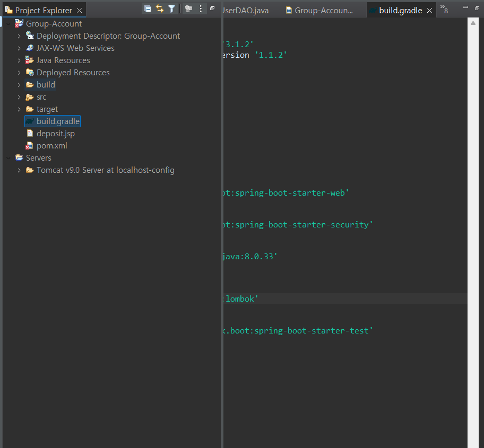
Task: Expand Tomcat v9.0 Server at localhost-config
Action: click(x=19, y=170)
